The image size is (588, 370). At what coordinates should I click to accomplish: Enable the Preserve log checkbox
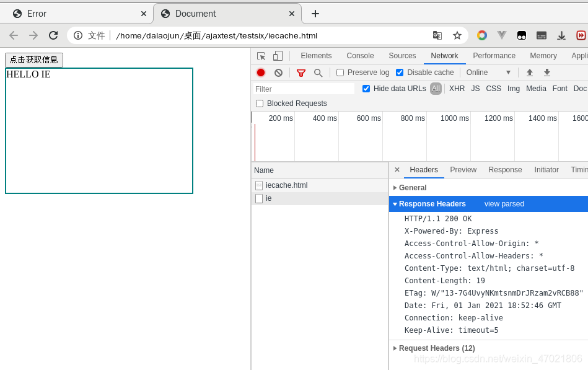(x=340, y=73)
